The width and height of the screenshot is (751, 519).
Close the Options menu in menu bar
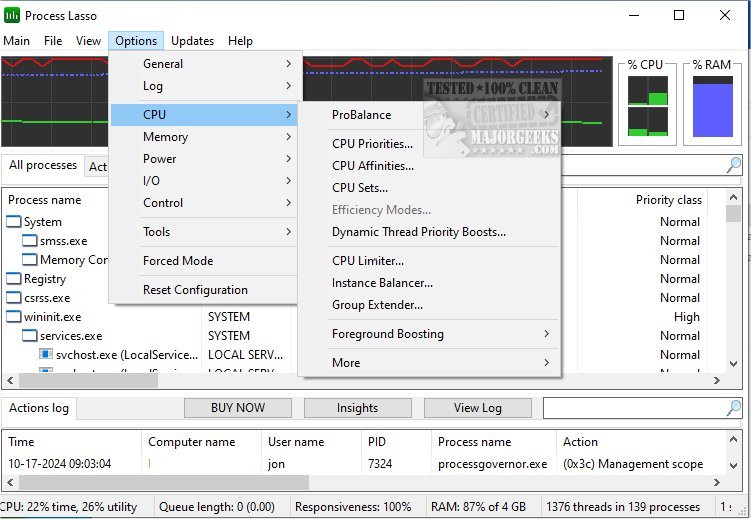click(136, 41)
